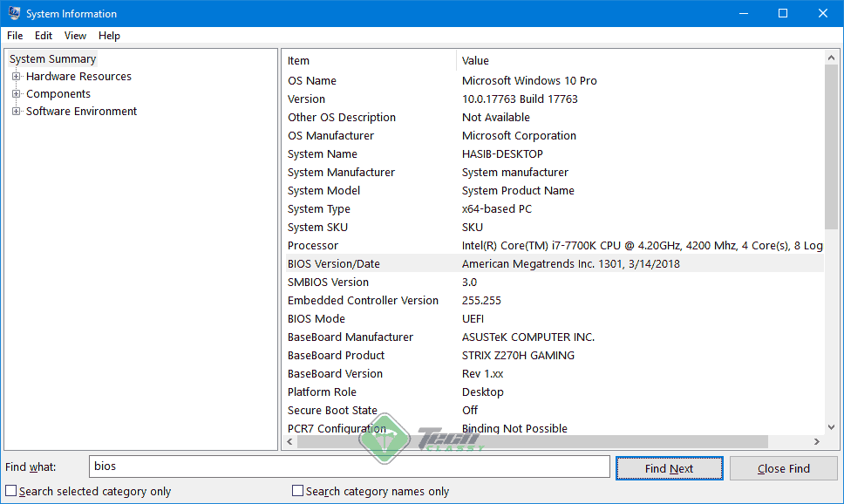
Task: Click inside the Find what text field
Action: pos(349,467)
